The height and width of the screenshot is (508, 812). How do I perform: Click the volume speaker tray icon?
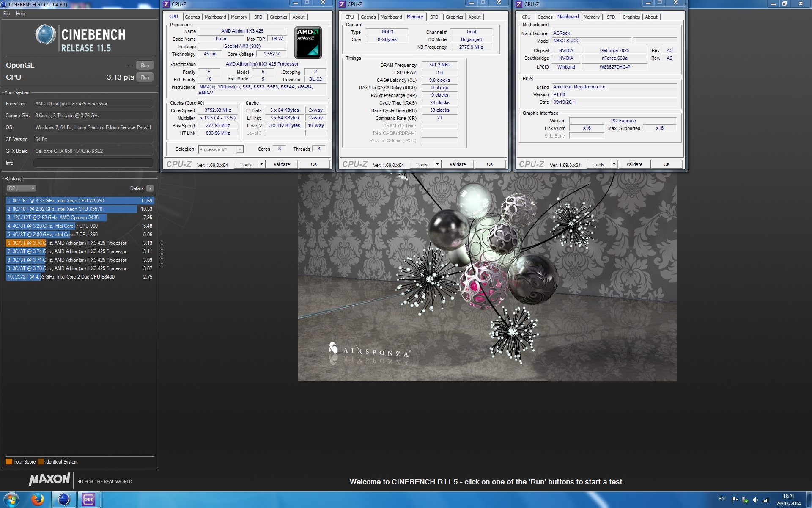(x=755, y=500)
